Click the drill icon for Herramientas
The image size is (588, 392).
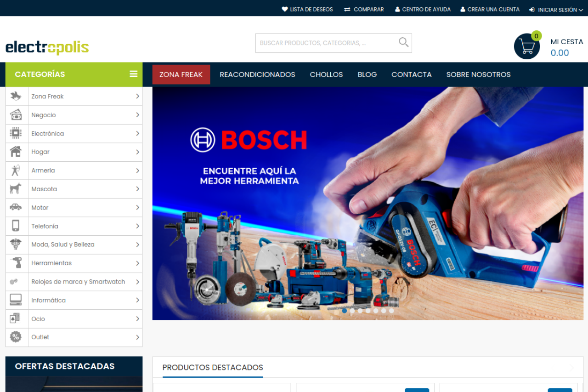point(16,263)
